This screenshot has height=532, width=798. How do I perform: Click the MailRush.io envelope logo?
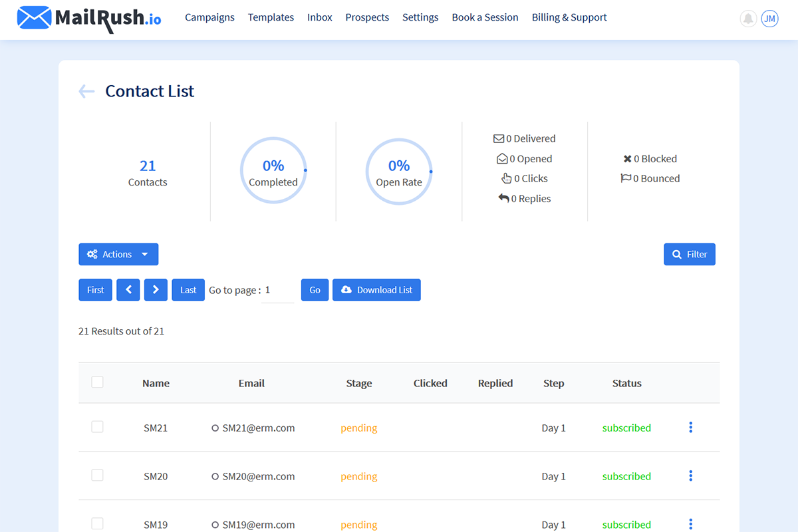[35, 18]
